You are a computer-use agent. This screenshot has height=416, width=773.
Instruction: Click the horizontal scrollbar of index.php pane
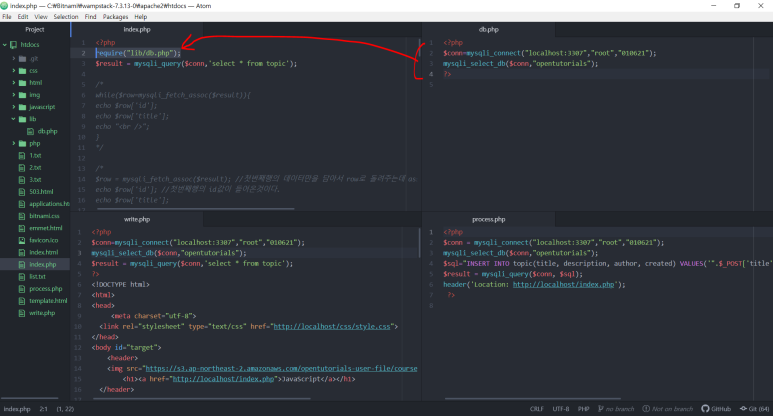(x=196, y=209)
